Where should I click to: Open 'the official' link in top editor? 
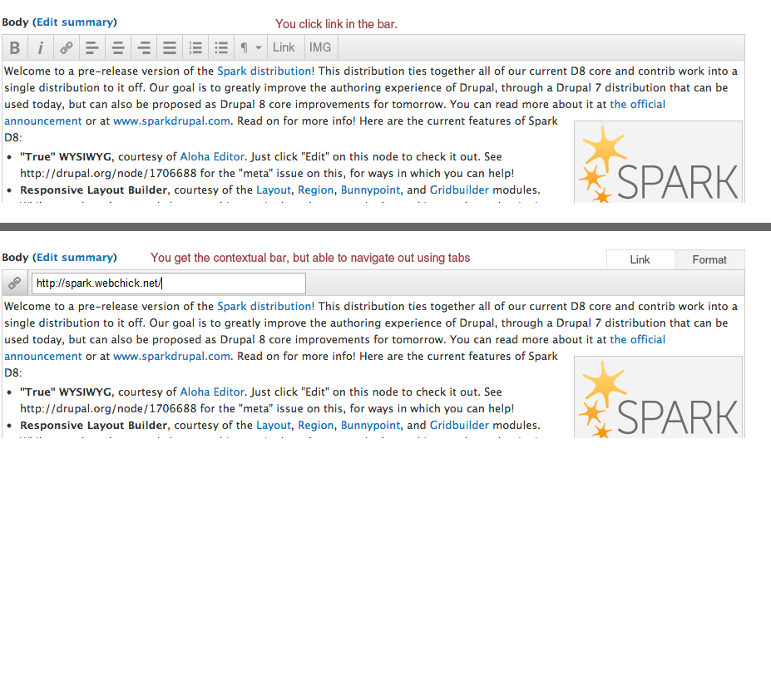(x=637, y=104)
